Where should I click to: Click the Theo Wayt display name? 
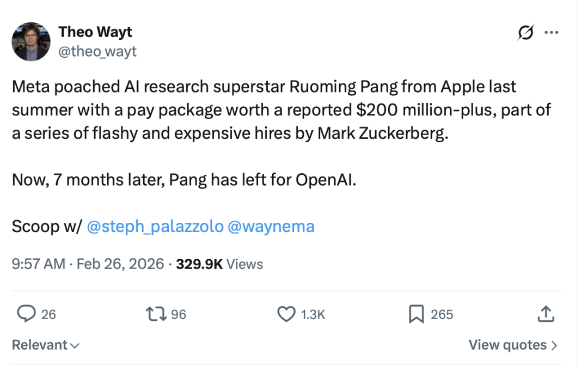tap(95, 32)
